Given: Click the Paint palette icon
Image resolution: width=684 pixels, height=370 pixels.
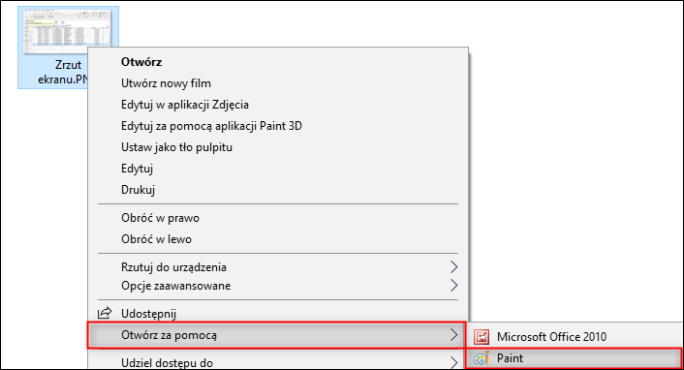Looking at the screenshot, I should click(481, 358).
